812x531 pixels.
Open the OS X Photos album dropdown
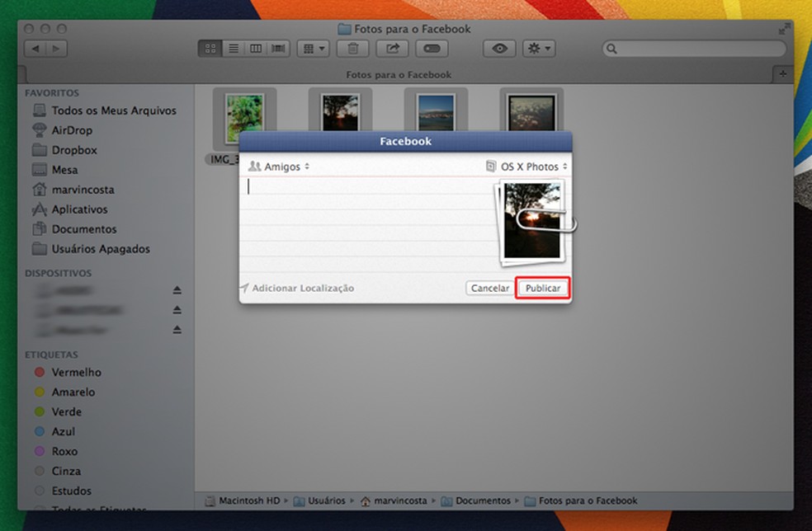coord(526,167)
